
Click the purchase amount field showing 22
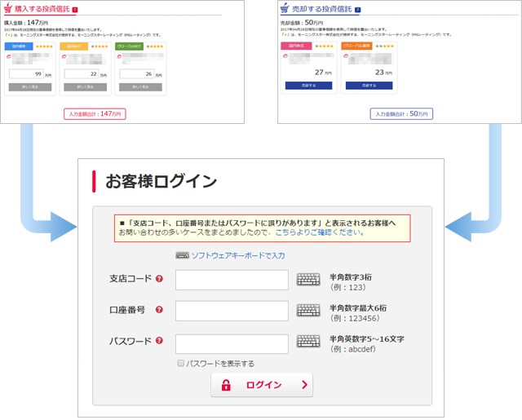[x=82, y=74]
